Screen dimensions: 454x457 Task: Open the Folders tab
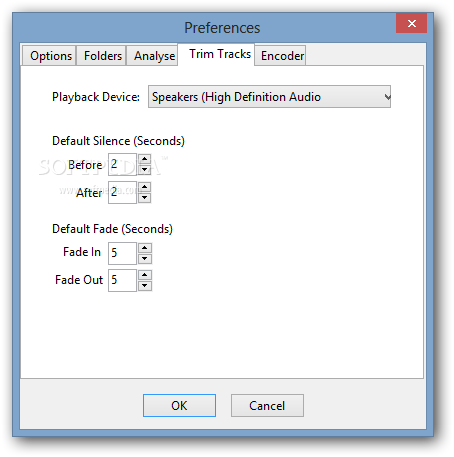click(102, 56)
